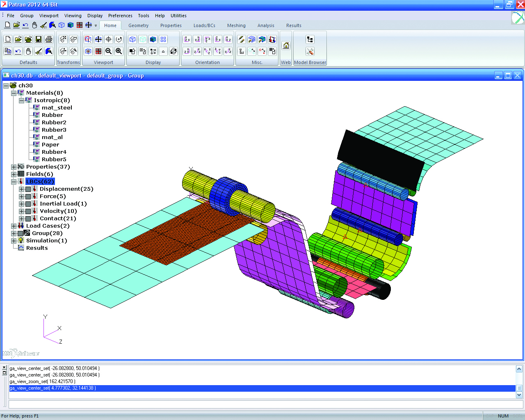Toggle the Inertial Load(1) checkbox
This screenshot has height=420, width=525.
tap(28, 204)
